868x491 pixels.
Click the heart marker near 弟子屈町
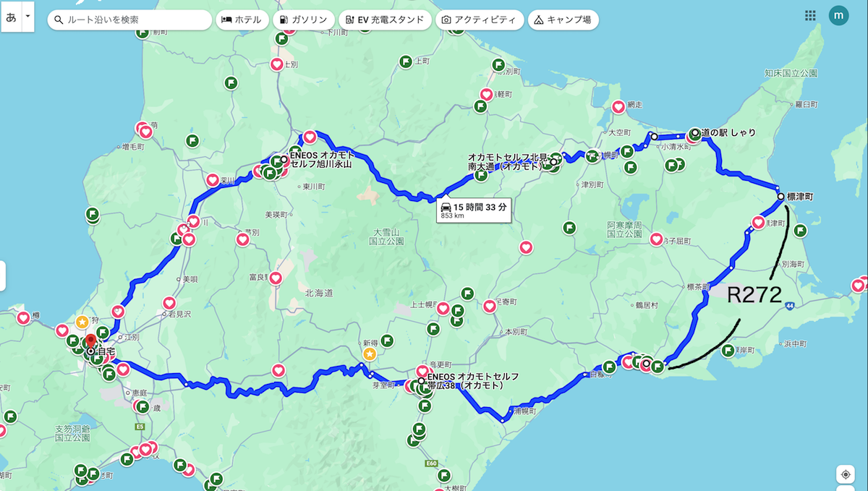[x=656, y=239]
